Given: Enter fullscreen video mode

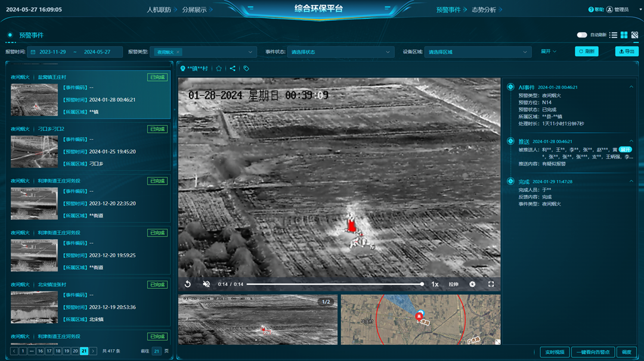Looking at the screenshot, I should 491,284.
